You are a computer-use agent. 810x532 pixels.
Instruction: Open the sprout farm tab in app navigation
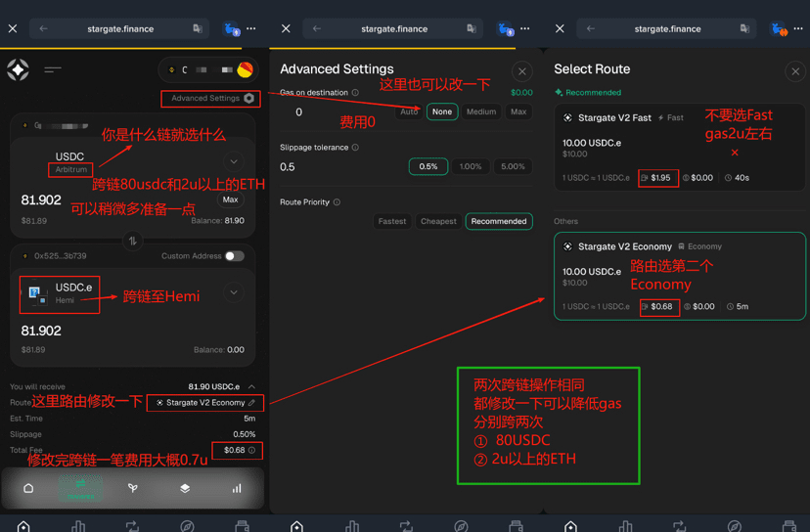coord(133,488)
